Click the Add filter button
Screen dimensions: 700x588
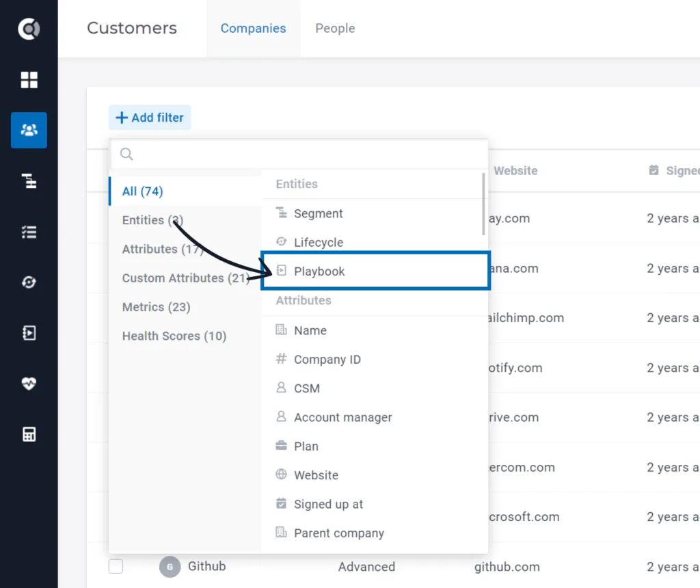[150, 118]
